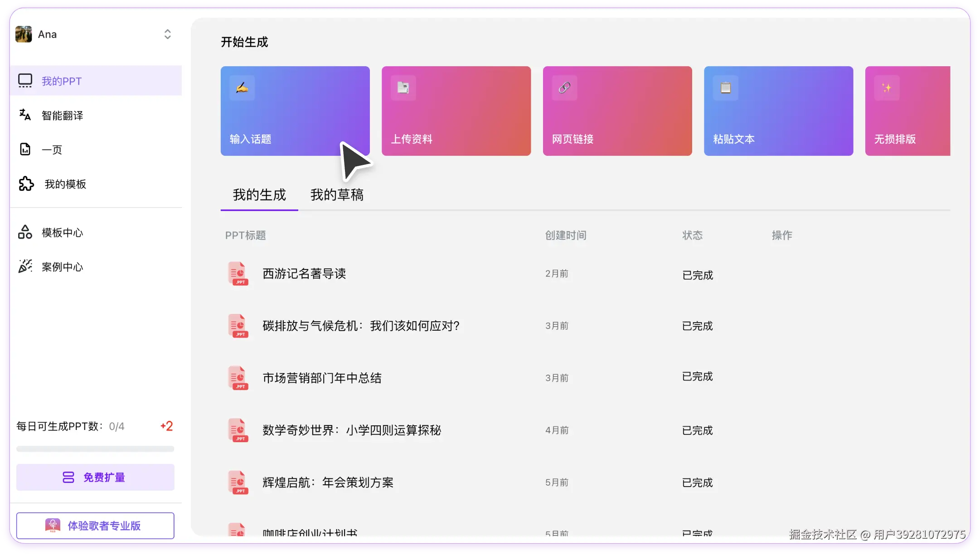Click the 体验歌者专业版 button
This screenshot has width=980, height=555.
pos(95,526)
